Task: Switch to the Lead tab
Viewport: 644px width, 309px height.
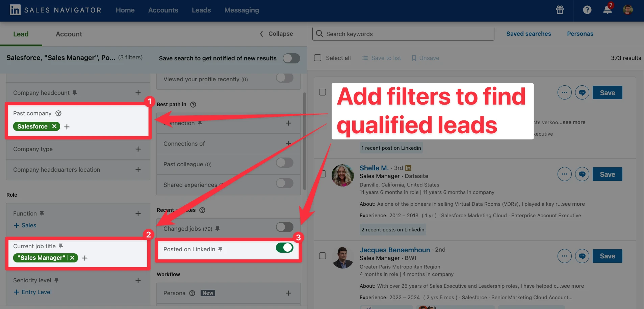Action: 21,34
